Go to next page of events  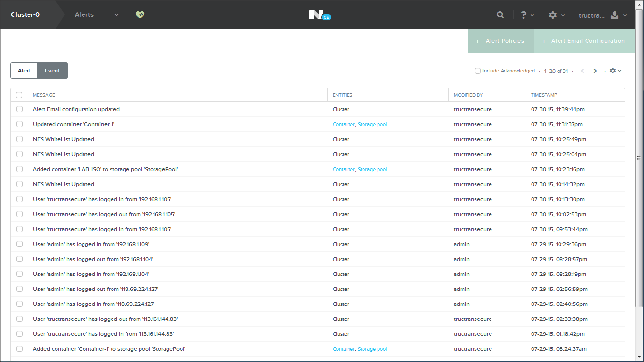coord(595,71)
